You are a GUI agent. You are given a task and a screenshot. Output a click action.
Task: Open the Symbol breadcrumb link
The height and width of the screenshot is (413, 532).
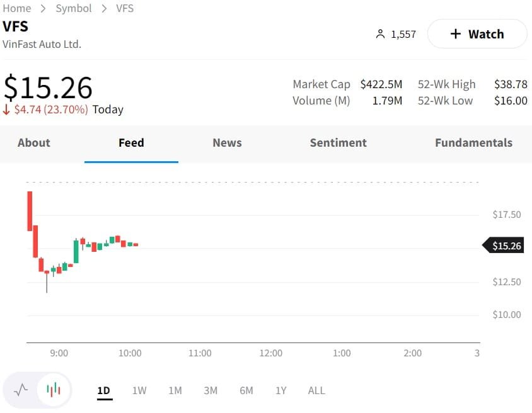[74, 8]
